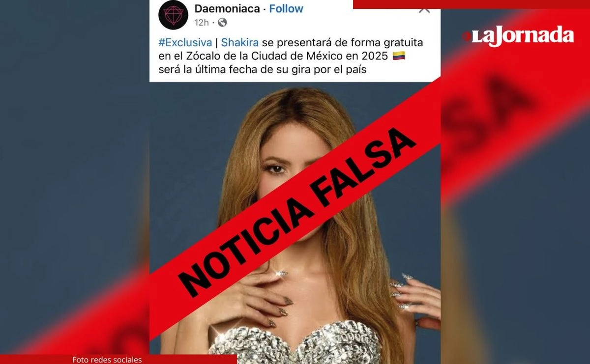Image resolution: width=590 pixels, height=364 pixels.
Task: Click the Shakira tagged link in the caption
Action: (240, 43)
